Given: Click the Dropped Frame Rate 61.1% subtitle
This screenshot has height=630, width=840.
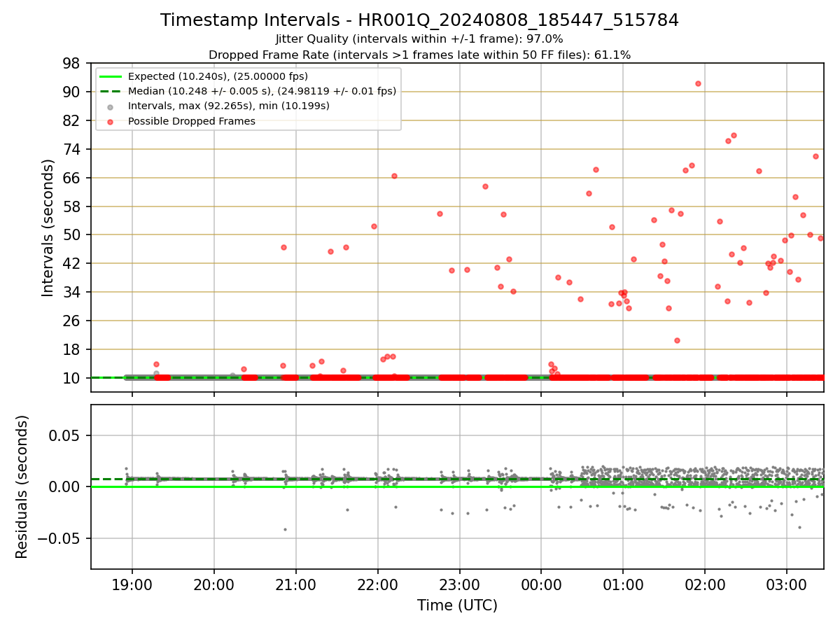Looking at the screenshot, I should point(420,55).
